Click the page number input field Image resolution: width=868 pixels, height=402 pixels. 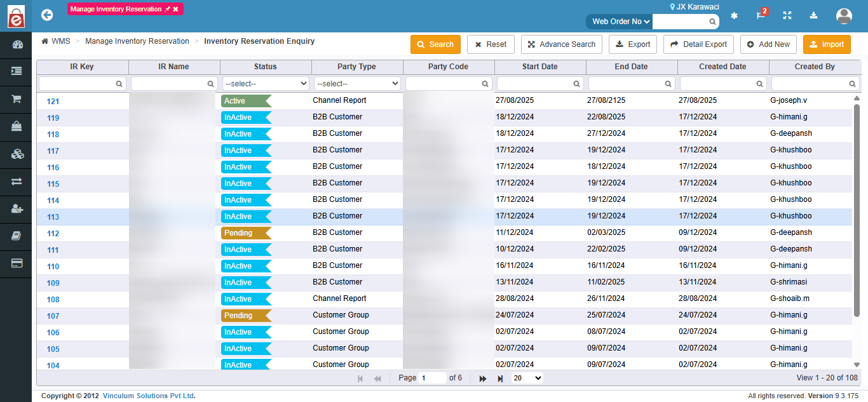433,378
